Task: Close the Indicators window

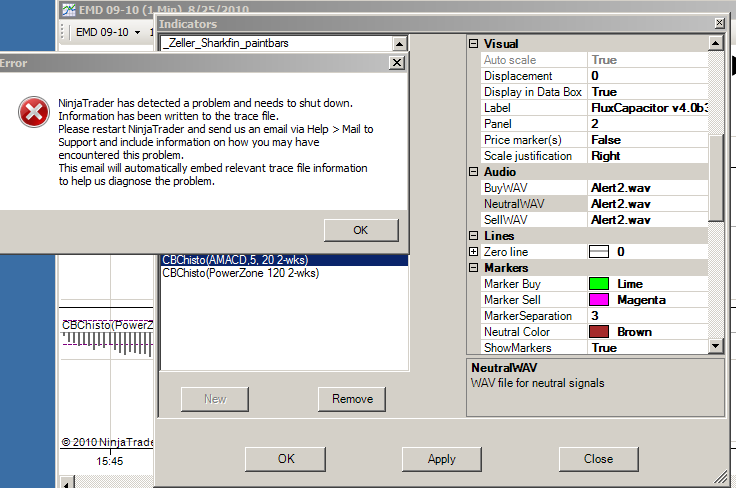Action: click(719, 23)
